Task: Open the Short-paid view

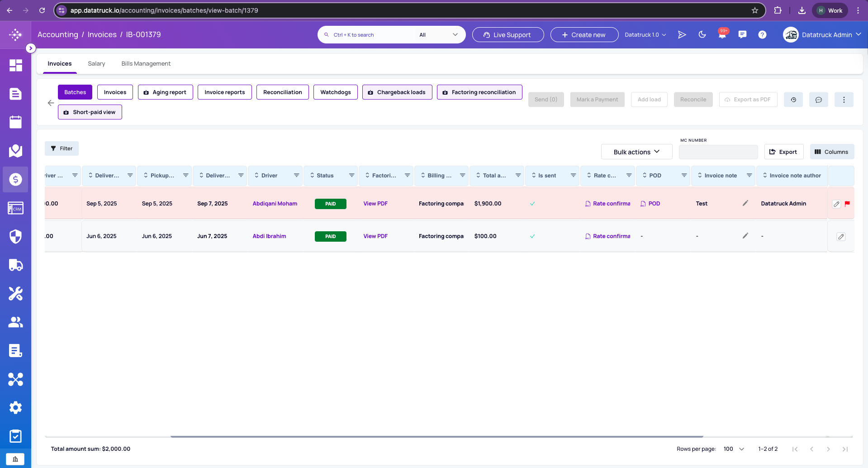Action: coord(90,112)
